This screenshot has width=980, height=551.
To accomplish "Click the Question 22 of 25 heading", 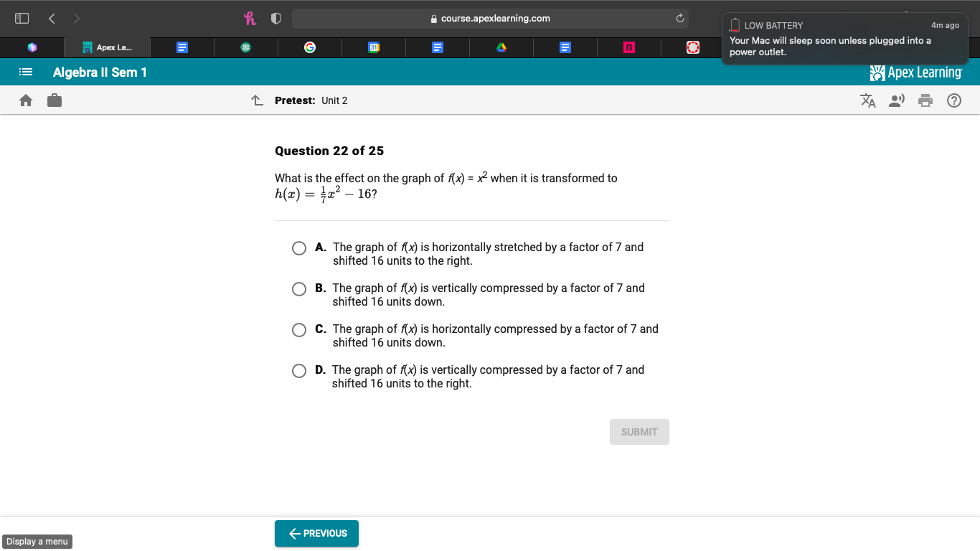I will click(x=329, y=151).
